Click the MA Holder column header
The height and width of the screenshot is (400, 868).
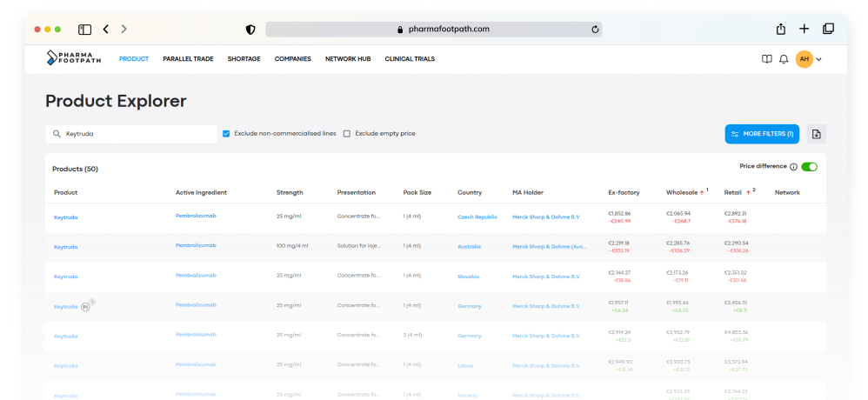click(528, 192)
